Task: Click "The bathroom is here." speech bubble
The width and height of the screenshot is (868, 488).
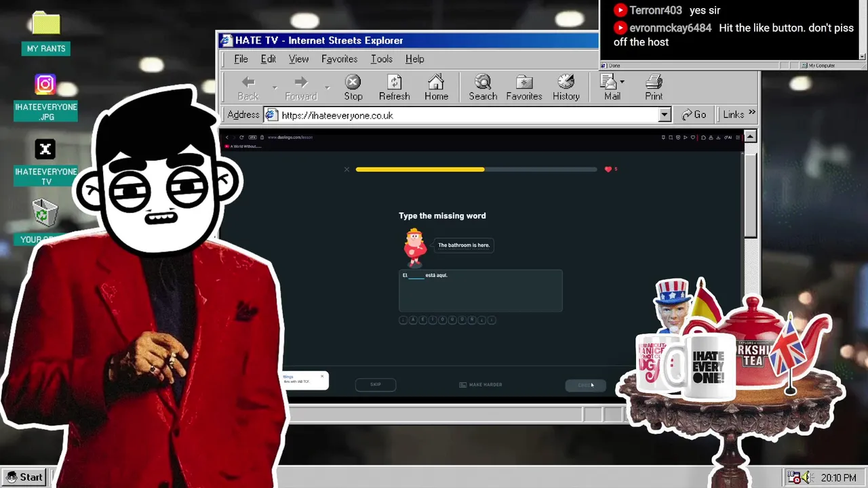Action: click(464, 245)
